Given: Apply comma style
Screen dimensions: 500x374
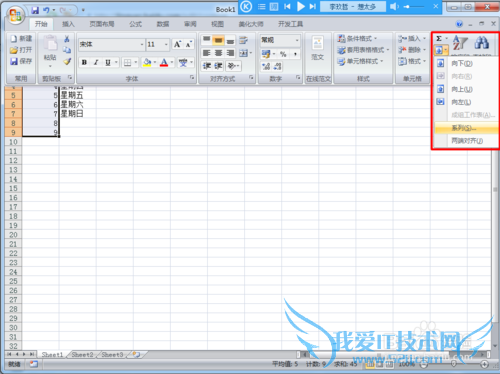Looking at the screenshot, I should [295, 54].
